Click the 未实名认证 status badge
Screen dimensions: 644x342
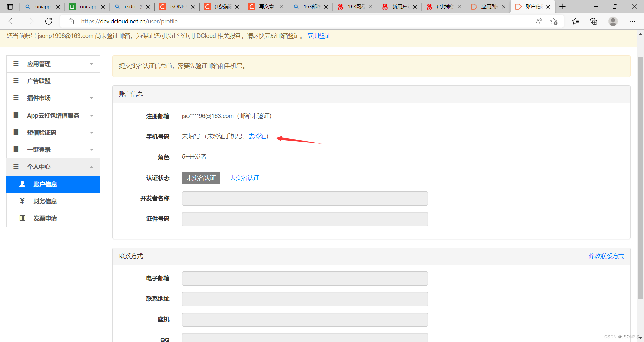click(x=201, y=178)
